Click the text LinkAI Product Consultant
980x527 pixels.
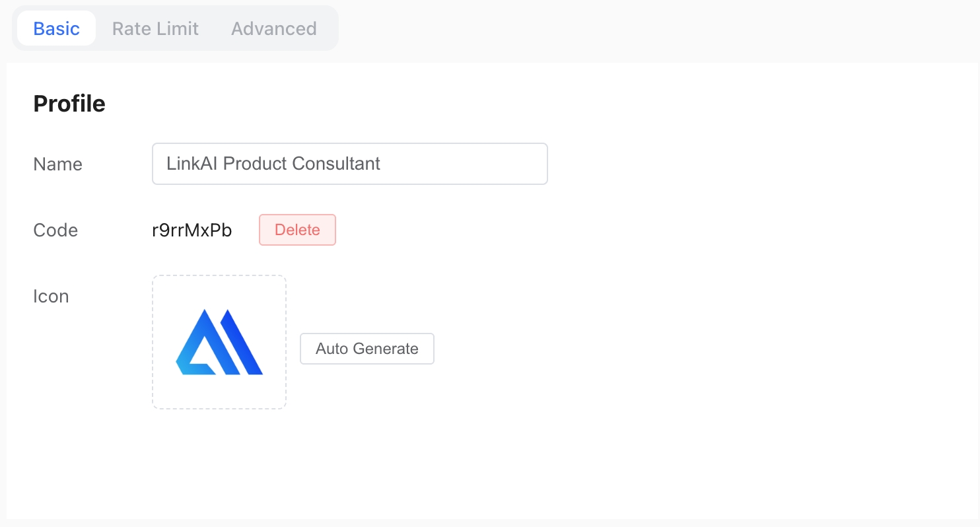pyautogui.click(x=273, y=164)
